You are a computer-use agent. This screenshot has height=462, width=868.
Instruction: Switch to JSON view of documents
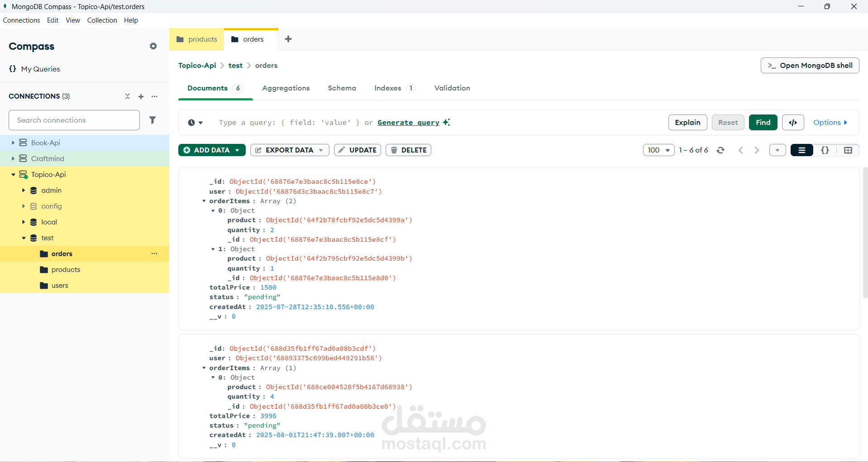[825, 150]
